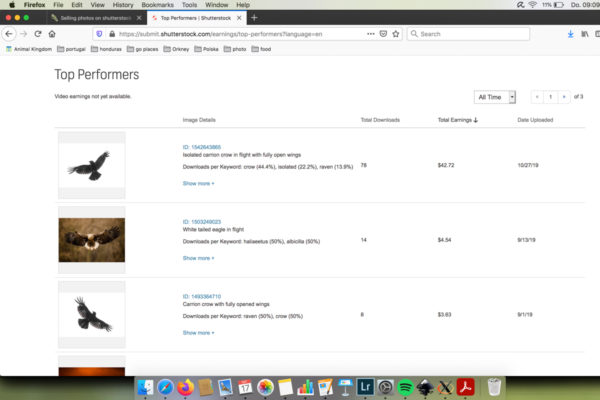Open the honduras bookmarks folder
The width and height of the screenshot is (600, 400).
pos(106,49)
